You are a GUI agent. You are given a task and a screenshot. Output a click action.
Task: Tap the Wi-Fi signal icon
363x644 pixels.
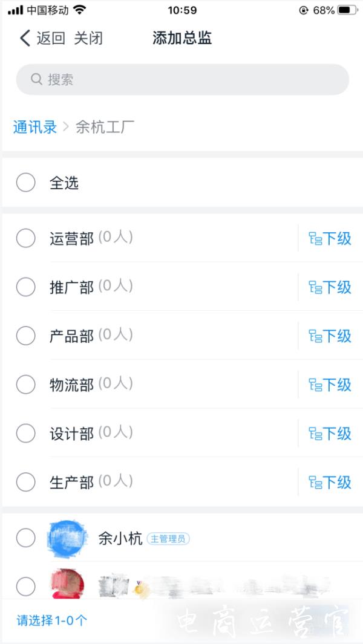point(79,10)
